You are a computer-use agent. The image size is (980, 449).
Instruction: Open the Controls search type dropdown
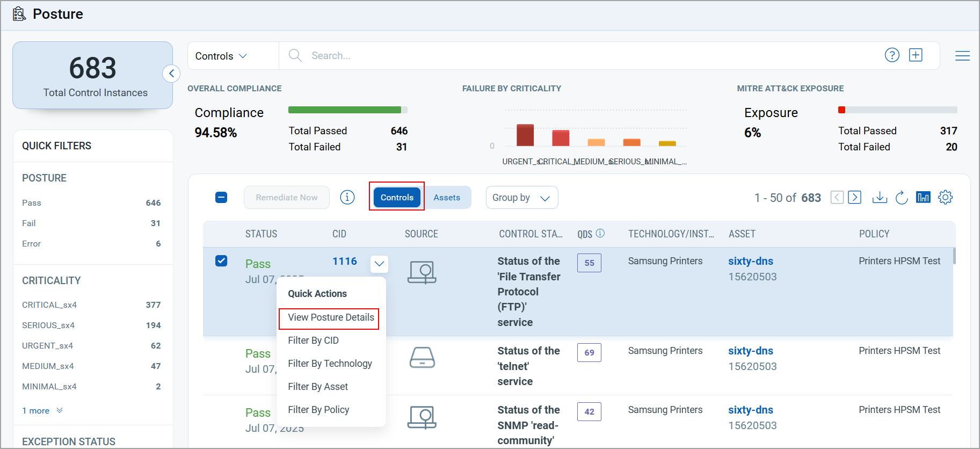coord(221,56)
